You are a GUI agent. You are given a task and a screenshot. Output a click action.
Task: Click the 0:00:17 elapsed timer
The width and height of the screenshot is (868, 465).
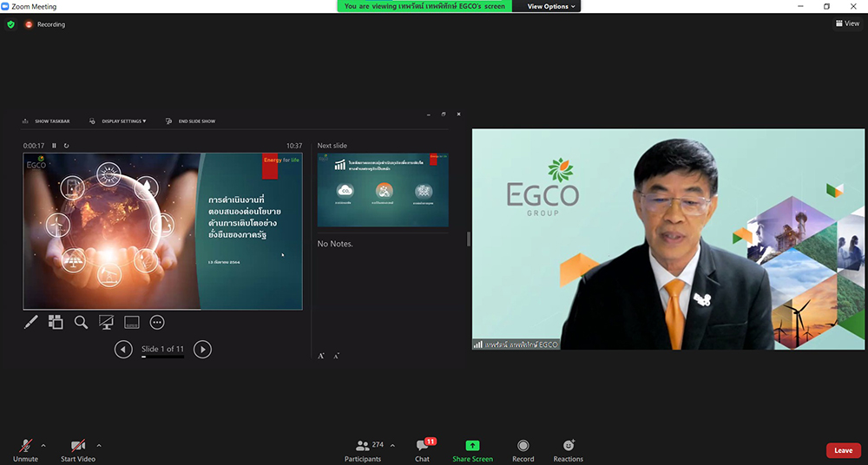34,146
